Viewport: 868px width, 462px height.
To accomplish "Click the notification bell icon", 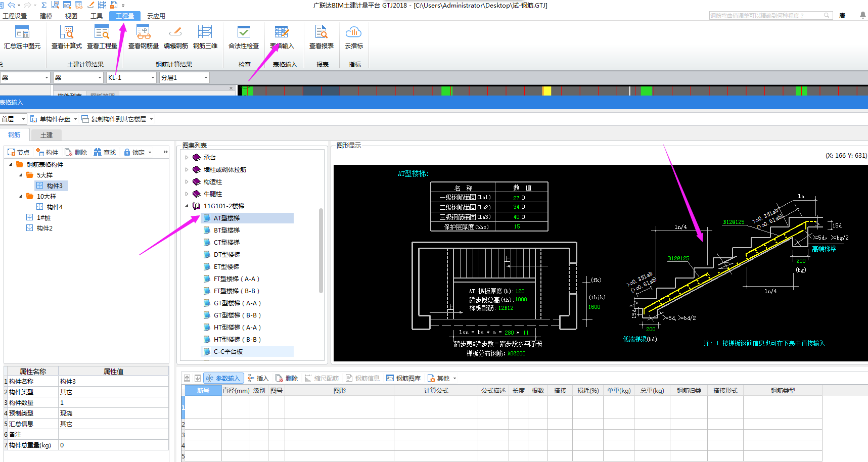I will (863, 16).
